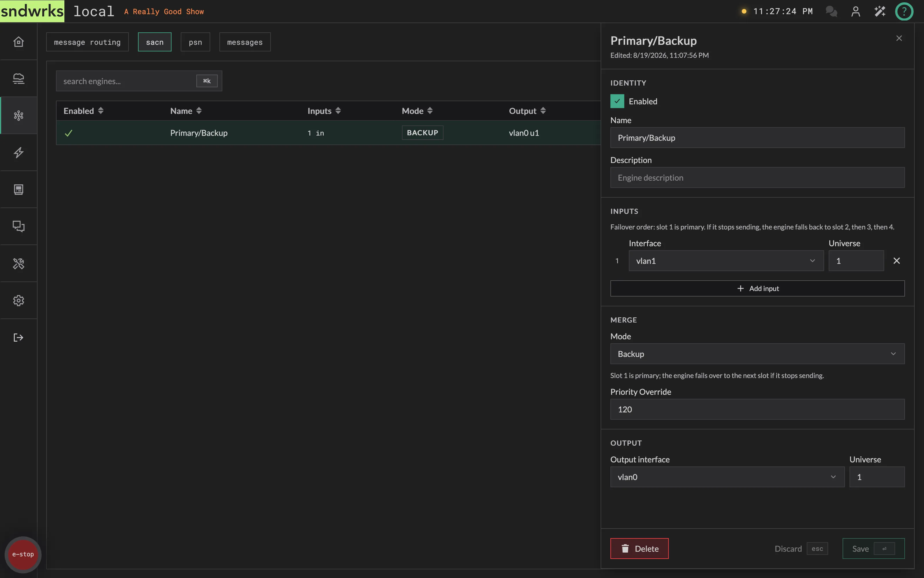Click the green enabled checkmark in row
Screen dimensions: 924x578
pyautogui.click(x=68, y=133)
